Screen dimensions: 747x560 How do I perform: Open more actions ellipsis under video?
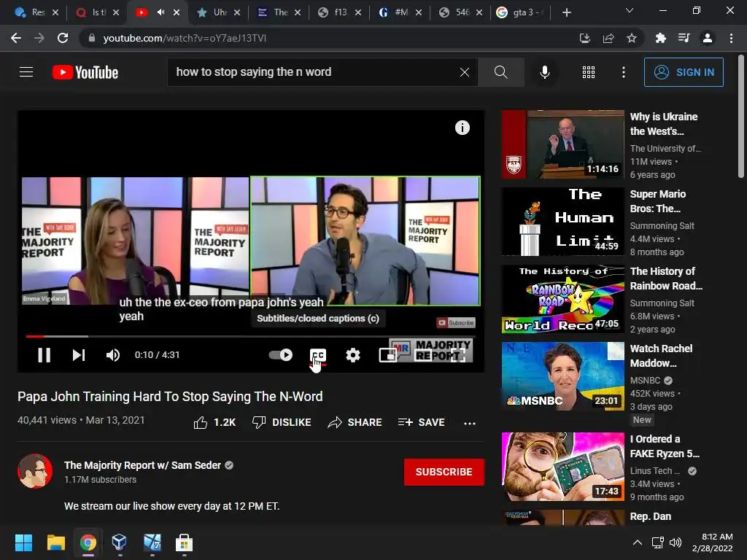tap(470, 423)
